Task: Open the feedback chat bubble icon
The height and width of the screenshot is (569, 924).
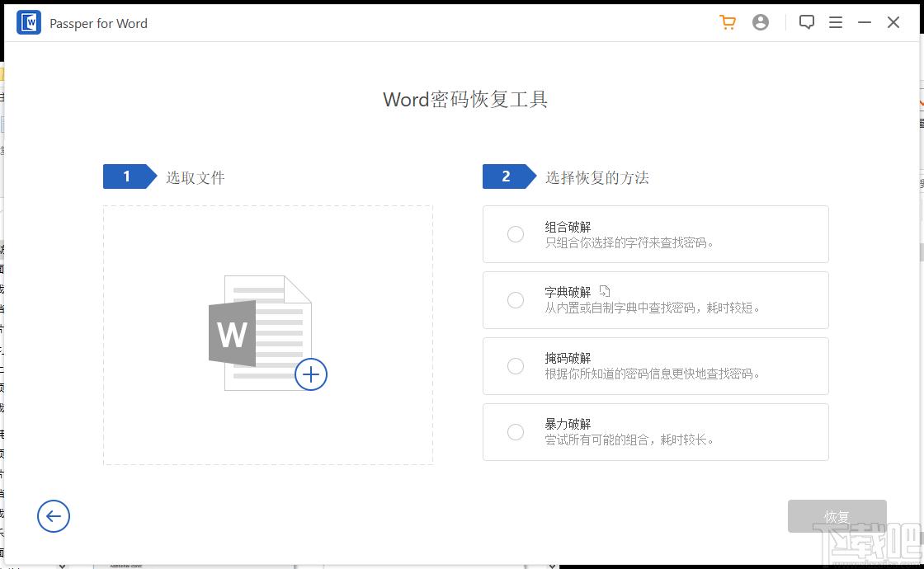Action: 807,22
